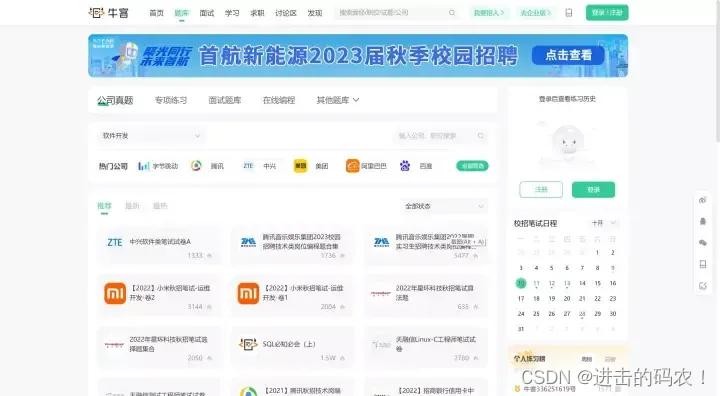Open 面试 in top navigation
720x396 pixels.
click(x=207, y=13)
